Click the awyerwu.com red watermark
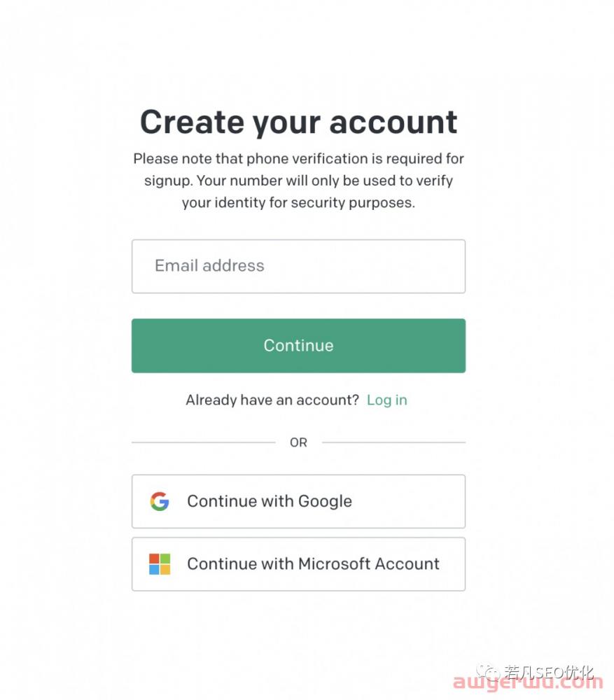Image resolution: width=614 pixels, height=700 pixels. point(528,683)
